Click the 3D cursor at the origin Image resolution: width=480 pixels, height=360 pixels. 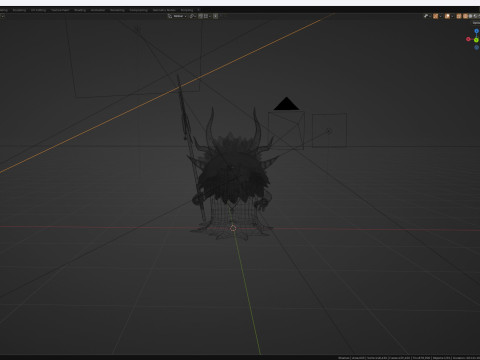(x=233, y=228)
